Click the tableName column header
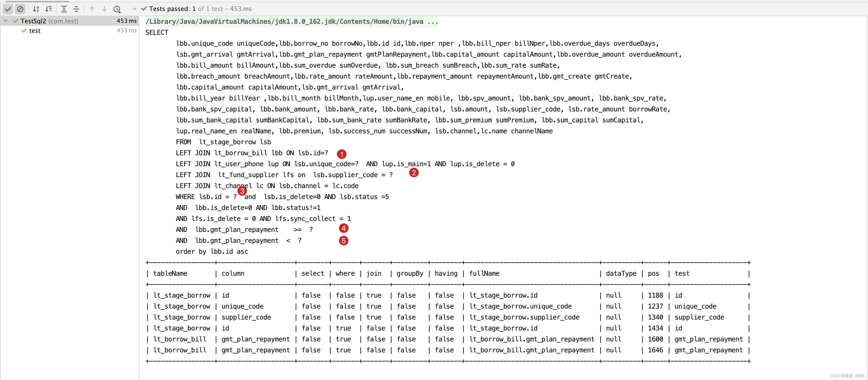Image resolution: width=868 pixels, height=380 pixels. click(170, 273)
